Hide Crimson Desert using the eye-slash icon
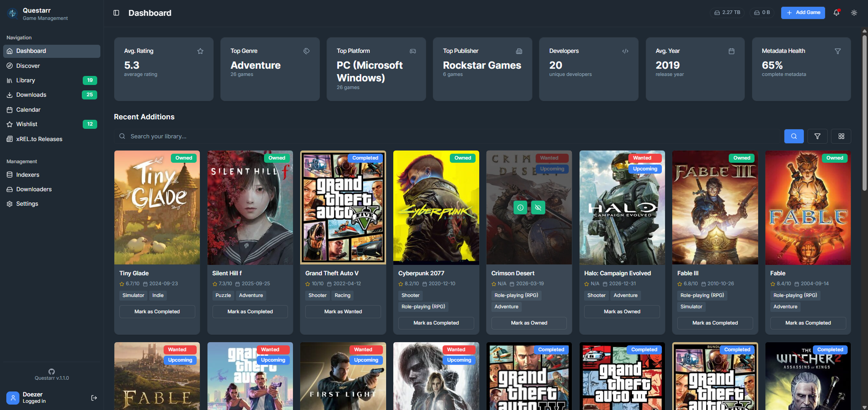 [x=538, y=207]
